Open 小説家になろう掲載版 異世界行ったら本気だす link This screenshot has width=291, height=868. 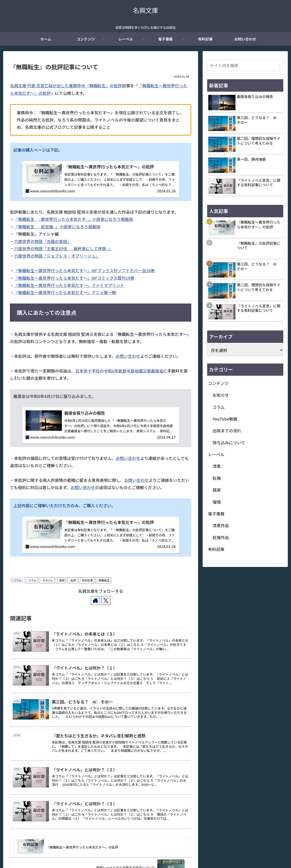point(74,219)
